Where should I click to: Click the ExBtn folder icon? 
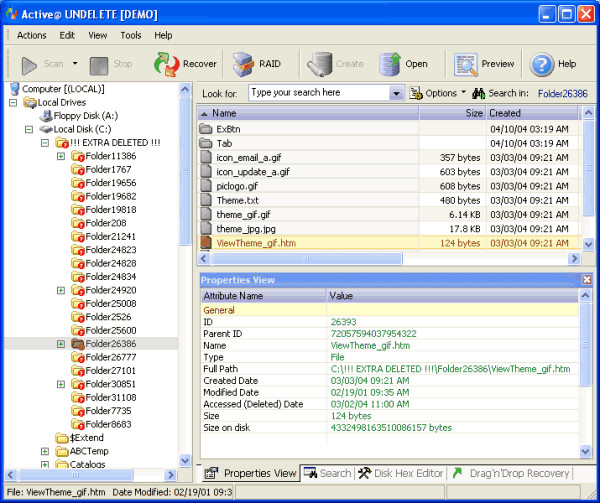[206, 129]
